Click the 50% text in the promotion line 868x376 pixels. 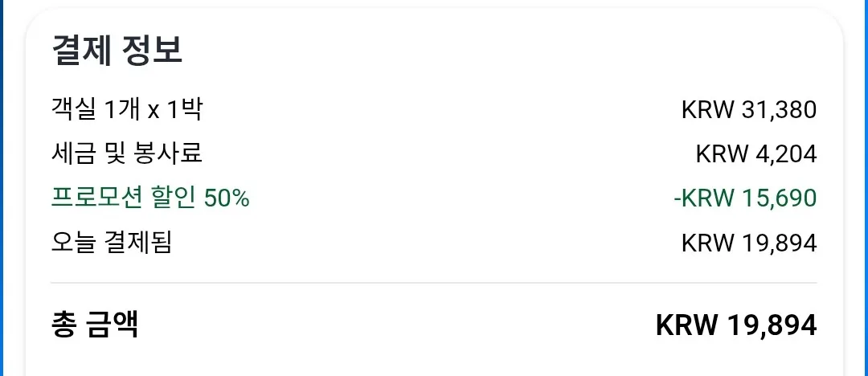(227, 198)
